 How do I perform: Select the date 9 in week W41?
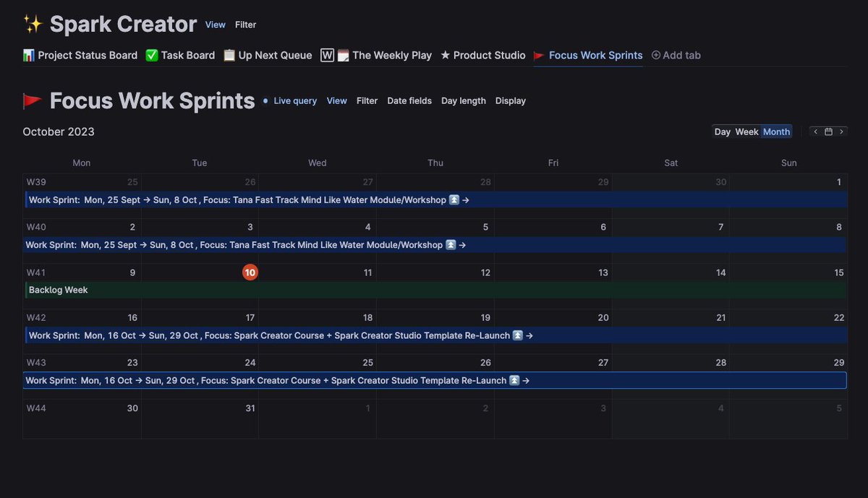pos(132,272)
